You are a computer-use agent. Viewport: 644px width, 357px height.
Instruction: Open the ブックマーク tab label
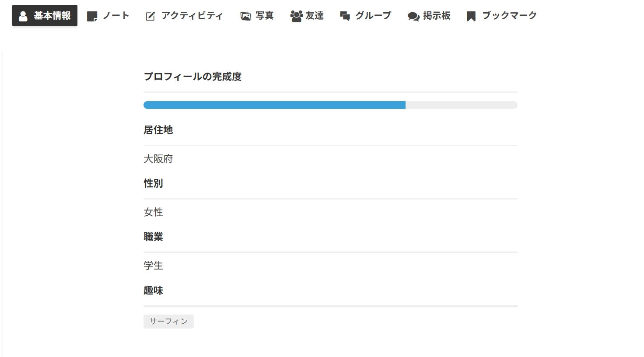click(509, 16)
